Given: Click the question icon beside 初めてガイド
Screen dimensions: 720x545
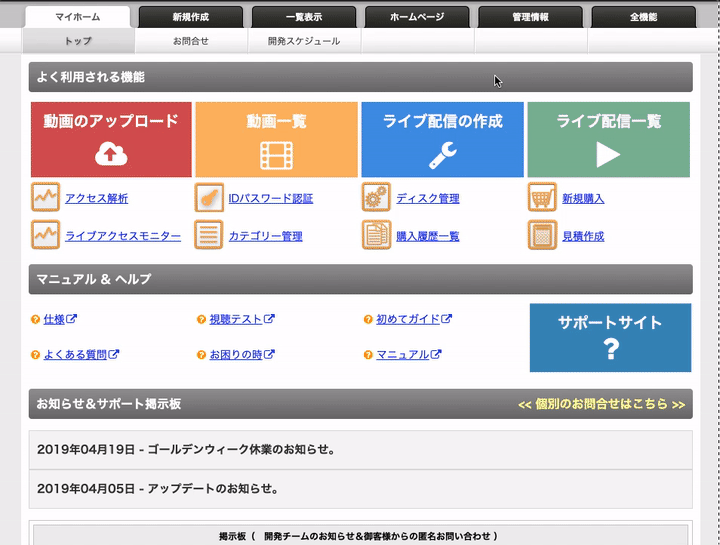Looking at the screenshot, I should point(368,319).
